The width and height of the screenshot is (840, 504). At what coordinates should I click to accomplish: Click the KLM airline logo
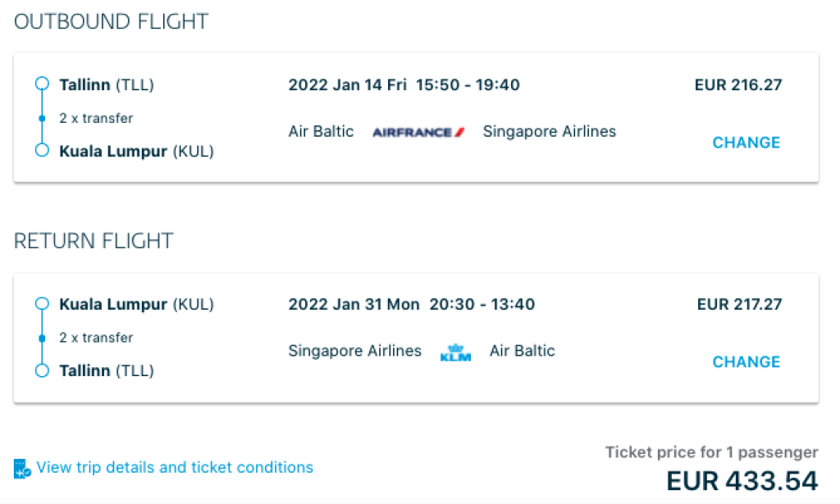(455, 352)
